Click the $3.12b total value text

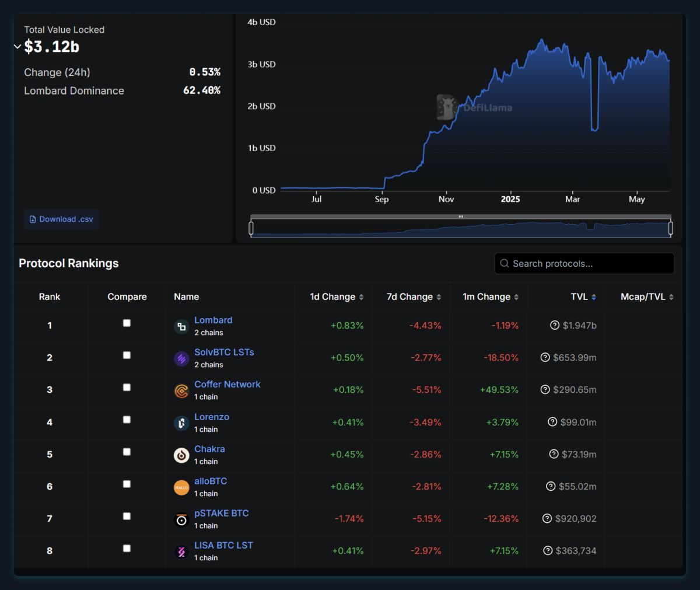[51, 47]
